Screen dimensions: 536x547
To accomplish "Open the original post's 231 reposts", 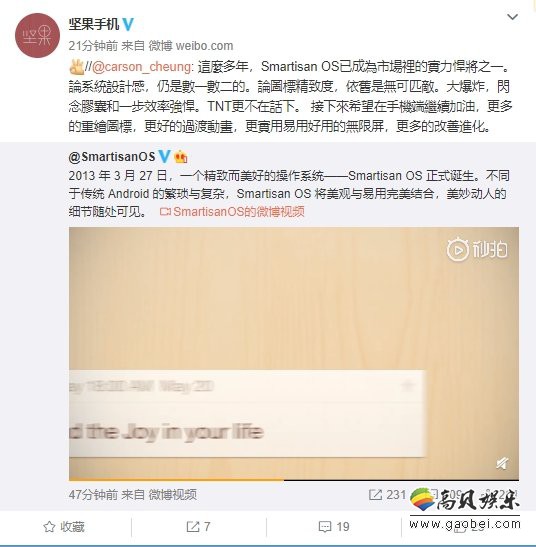I will pos(387,494).
